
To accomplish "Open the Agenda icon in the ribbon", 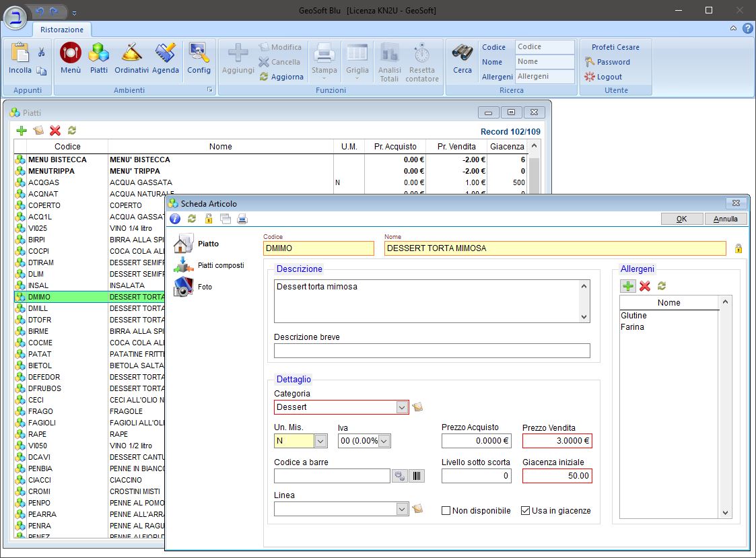I will [166, 58].
